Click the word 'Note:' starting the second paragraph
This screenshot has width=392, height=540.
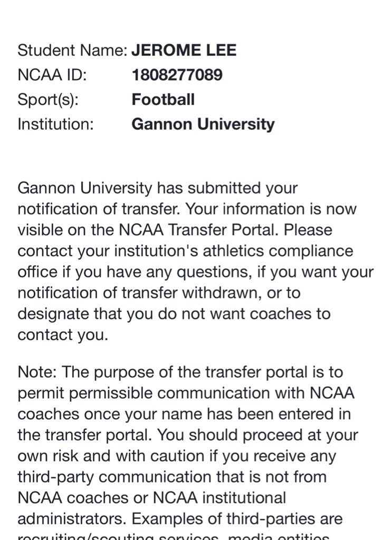[x=37, y=372]
